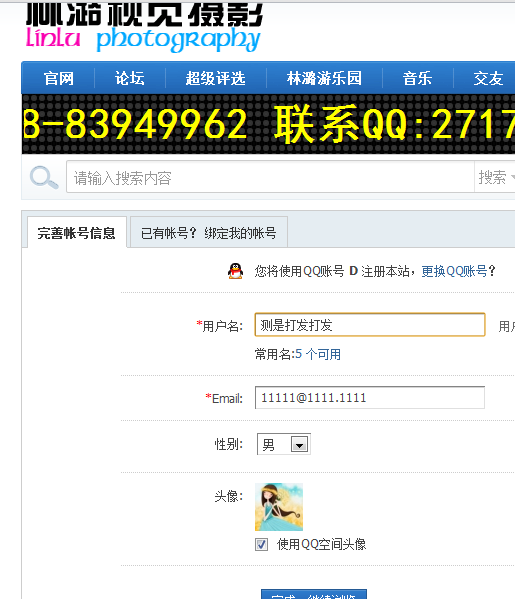Click the 更换QQ账号 link

(454, 271)
